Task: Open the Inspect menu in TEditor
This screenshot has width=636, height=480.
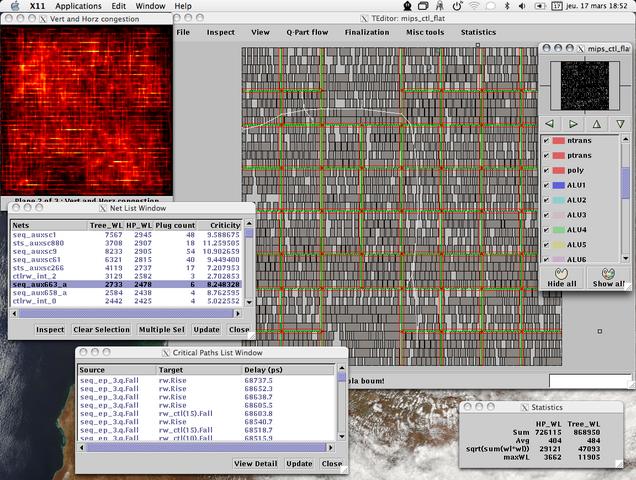Action: pyautogui.click(x=220, y=32)
